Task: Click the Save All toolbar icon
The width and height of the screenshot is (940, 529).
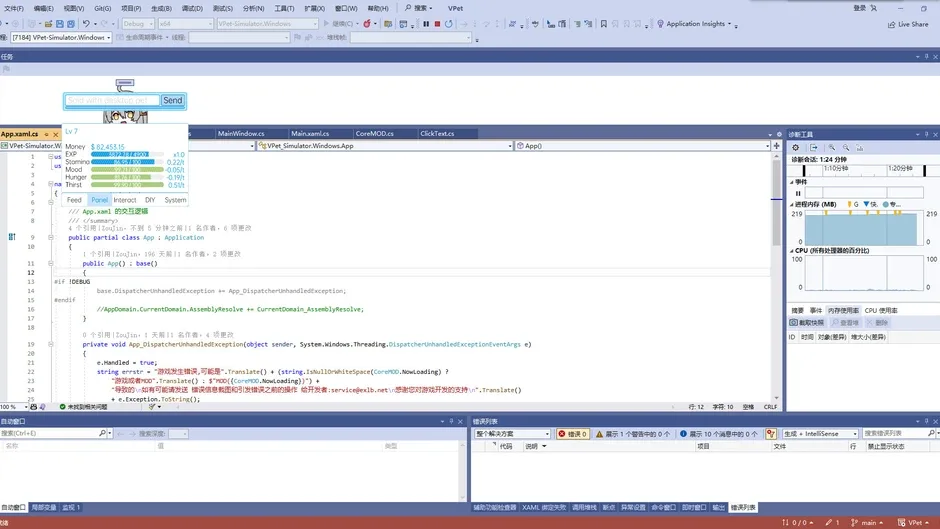Action: (x=71, y=24)
